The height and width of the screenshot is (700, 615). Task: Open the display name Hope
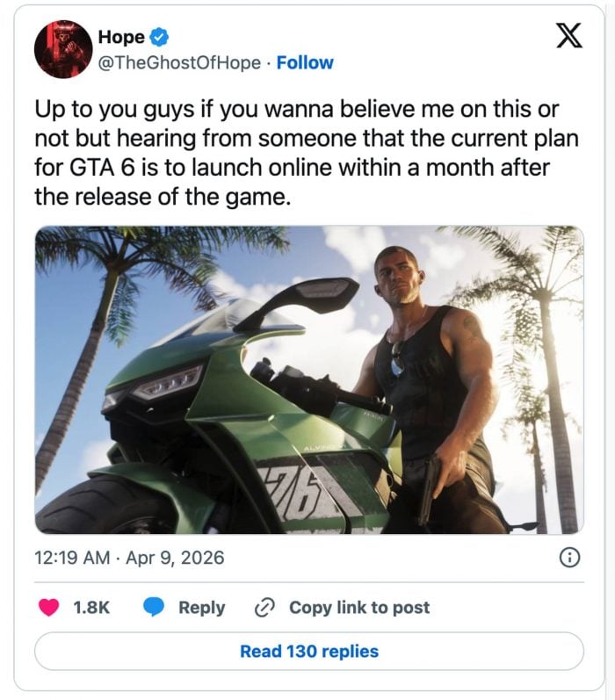[x=121, y=37]
